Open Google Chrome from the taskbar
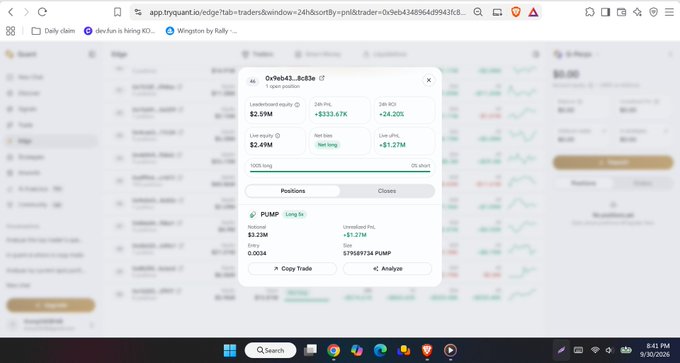Viewport: 680px width, 363px height. [x=333, y=350]
